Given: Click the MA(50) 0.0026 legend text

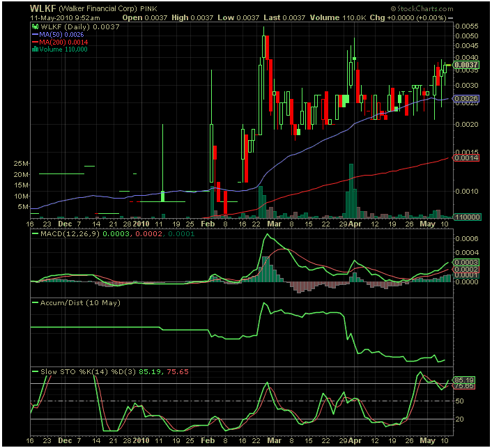Looking at the screenshot, I should pos(62,35).
